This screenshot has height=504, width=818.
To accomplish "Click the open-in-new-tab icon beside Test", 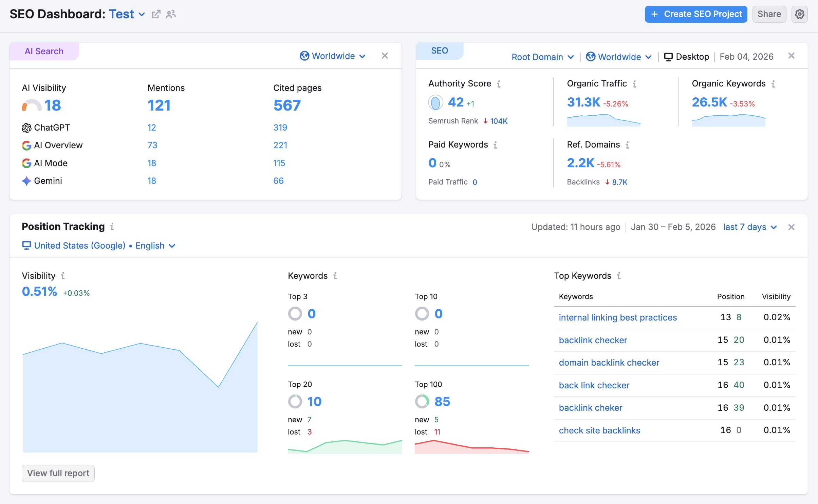I will point(156,14).
